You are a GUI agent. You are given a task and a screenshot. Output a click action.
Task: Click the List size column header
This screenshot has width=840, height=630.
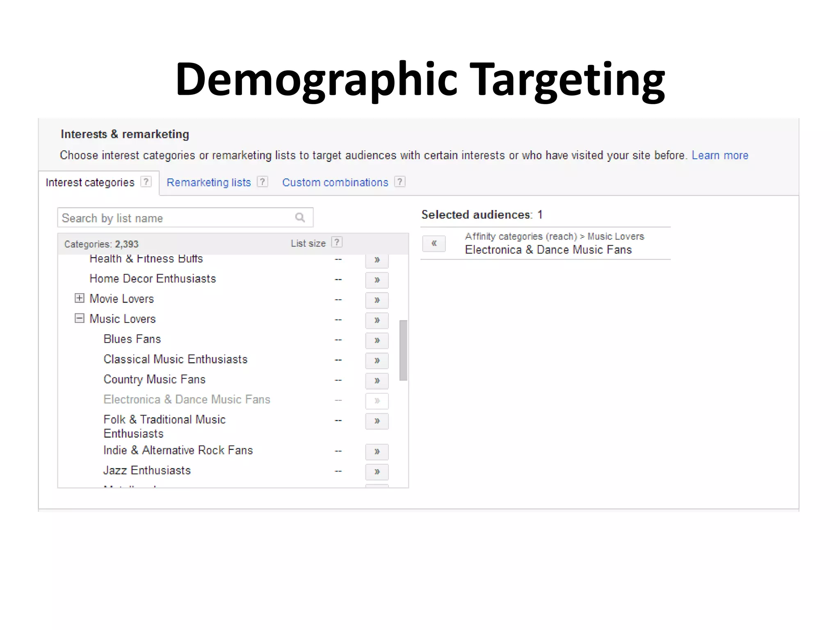[308, 243]
